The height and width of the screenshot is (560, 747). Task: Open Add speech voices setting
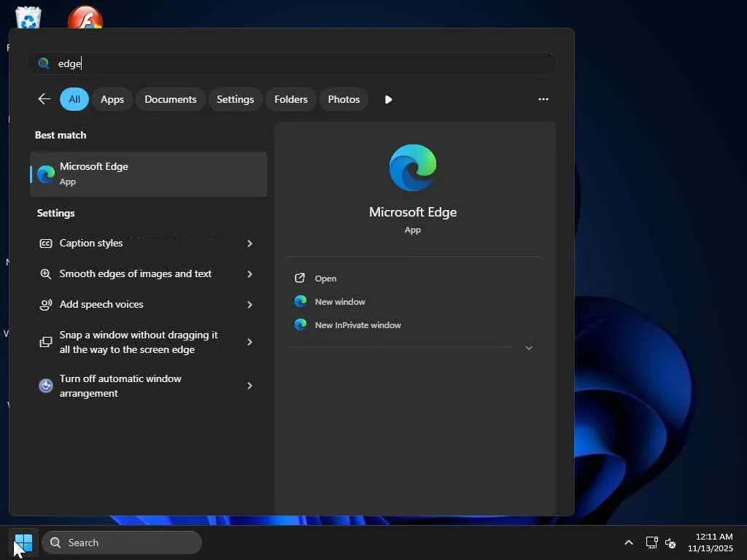(x=149, y=305)
